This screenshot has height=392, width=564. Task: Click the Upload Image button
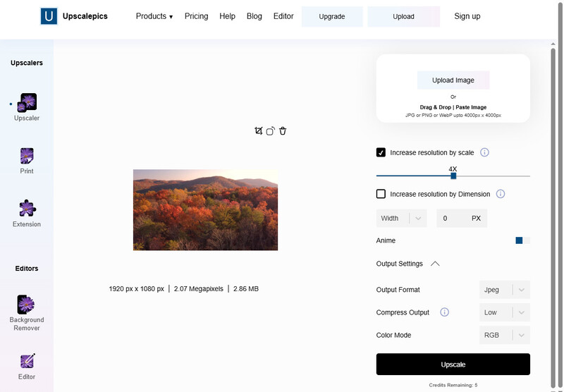[x=453, y=80]
